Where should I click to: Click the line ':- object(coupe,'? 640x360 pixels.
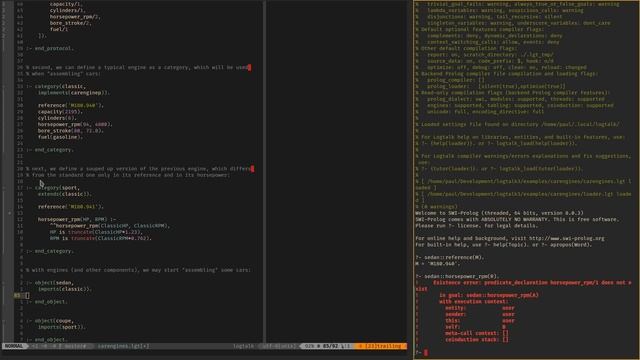coord(51,321)
